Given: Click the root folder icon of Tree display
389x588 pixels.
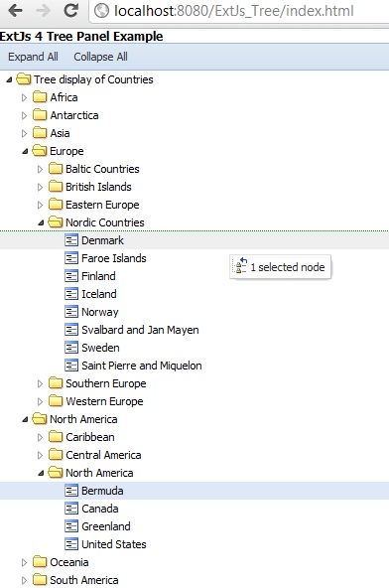Looking at the screenshot, I should tap(24, 79).
